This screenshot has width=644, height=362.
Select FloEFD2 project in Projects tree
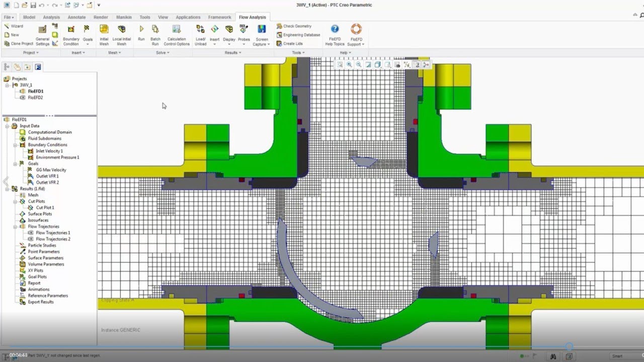pos(35,98)
